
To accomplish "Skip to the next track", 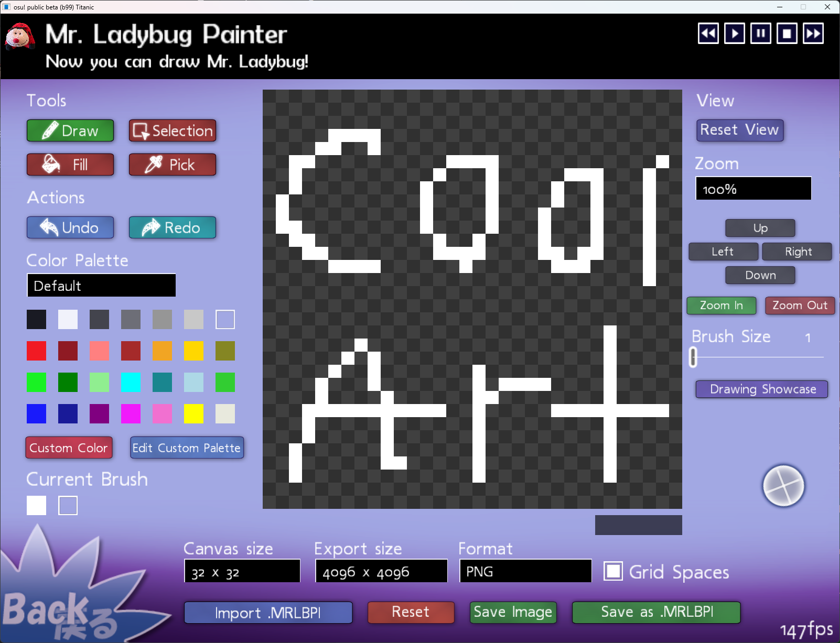I will [813, 34].
